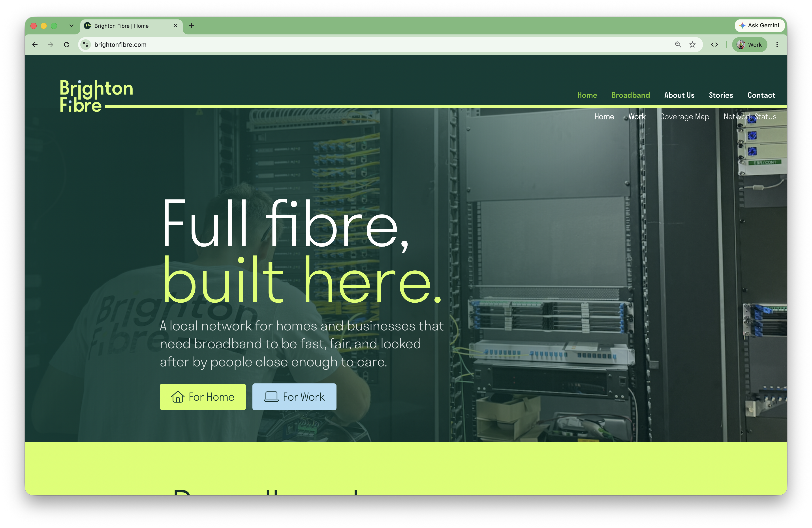812x528 pixels.
Task: Open Stories in the navigation
Action: click(721, 95)
